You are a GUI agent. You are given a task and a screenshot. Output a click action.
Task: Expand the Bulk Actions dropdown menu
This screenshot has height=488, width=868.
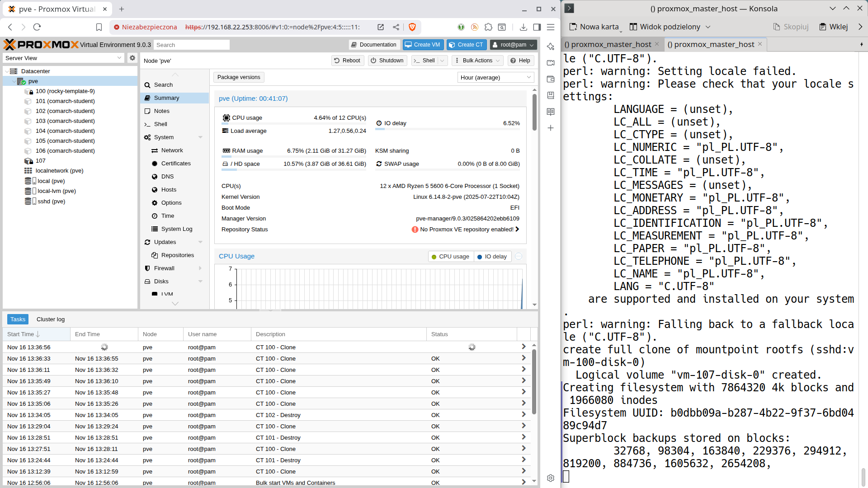pos(477,61)
